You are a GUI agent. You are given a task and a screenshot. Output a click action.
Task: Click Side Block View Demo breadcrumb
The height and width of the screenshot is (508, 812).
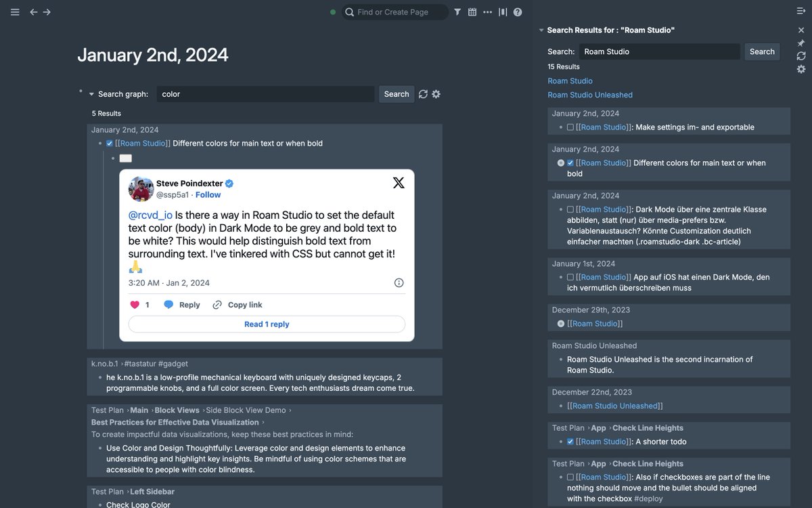pos(246,410)
